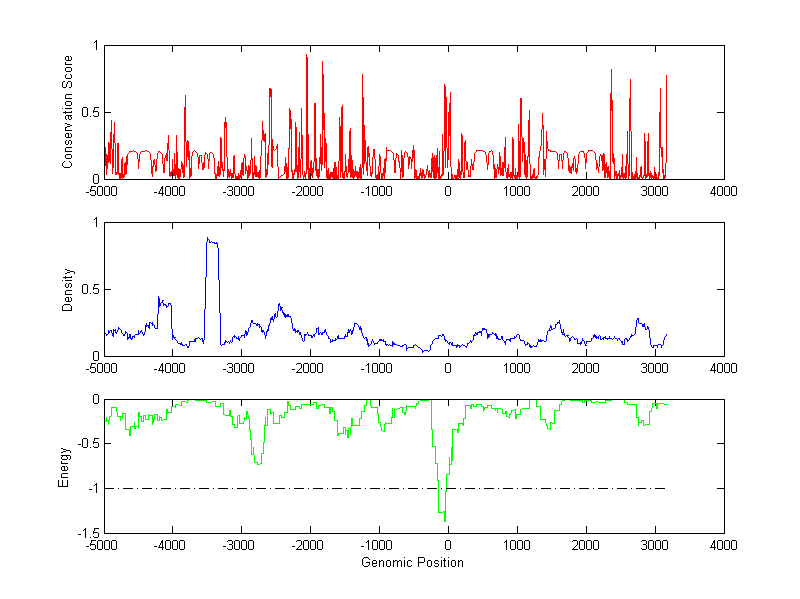Click the 4000 tick label under Energy plot
The height and width of the screenshot is (599, 800).
pos(724,546)
